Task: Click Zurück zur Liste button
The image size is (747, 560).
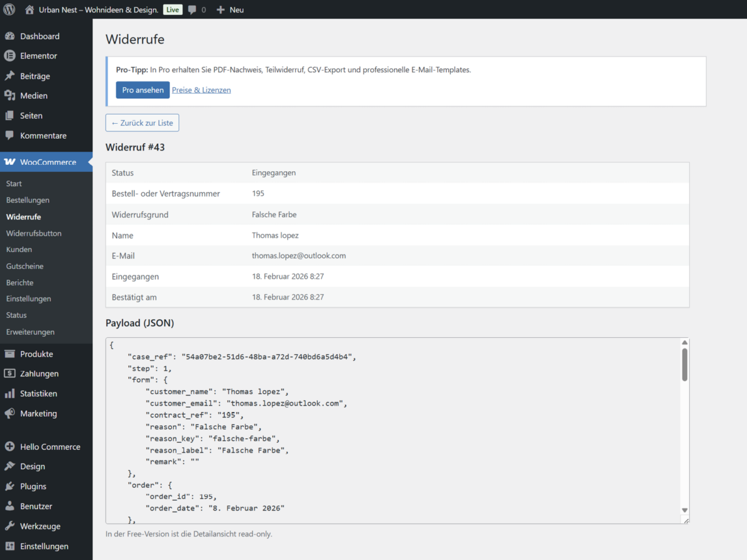Action: click(142, 123)
